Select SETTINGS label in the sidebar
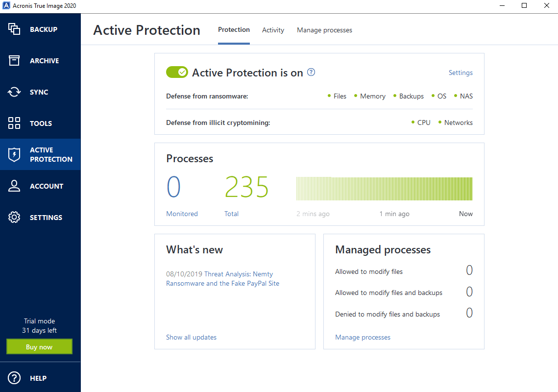The width and height of the screenshot is (558, 392). 46,218
